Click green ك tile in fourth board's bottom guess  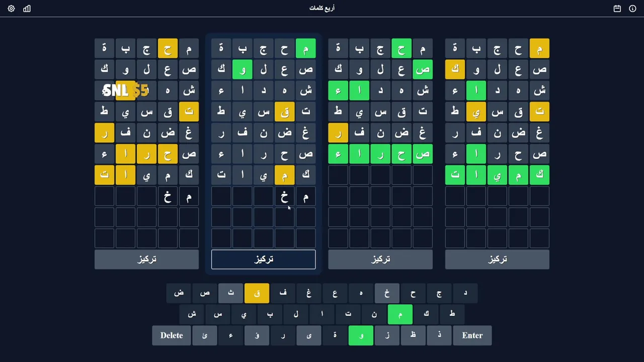point(539,175)
